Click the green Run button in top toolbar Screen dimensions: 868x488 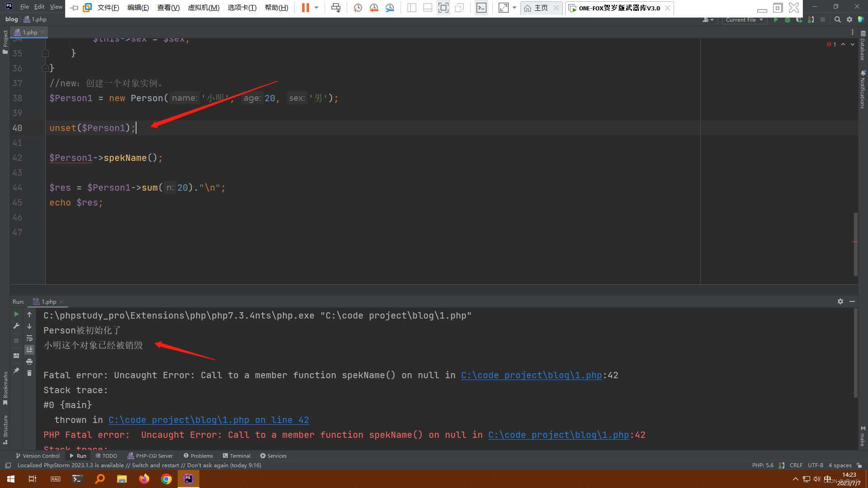(x=776, y=20)
